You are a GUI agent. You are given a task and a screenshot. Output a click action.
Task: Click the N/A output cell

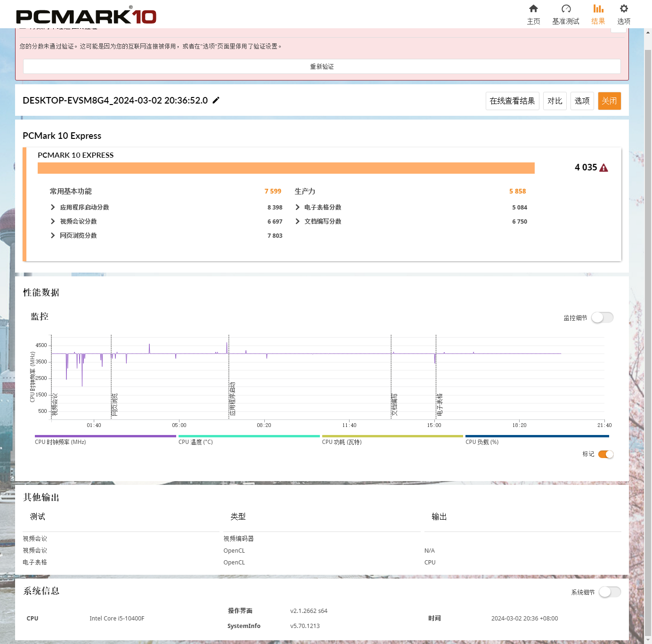pyautogui.click(x=429, y=550)
